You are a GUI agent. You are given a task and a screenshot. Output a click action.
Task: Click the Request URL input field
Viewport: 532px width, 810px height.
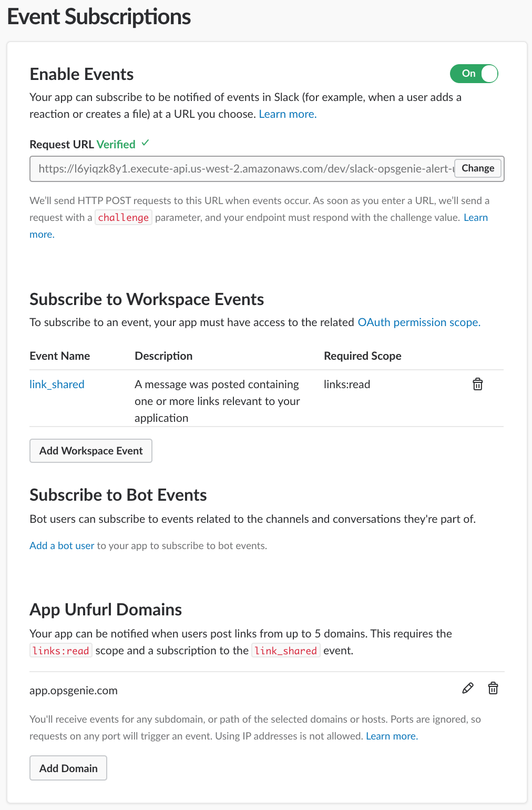pos(242,169)
